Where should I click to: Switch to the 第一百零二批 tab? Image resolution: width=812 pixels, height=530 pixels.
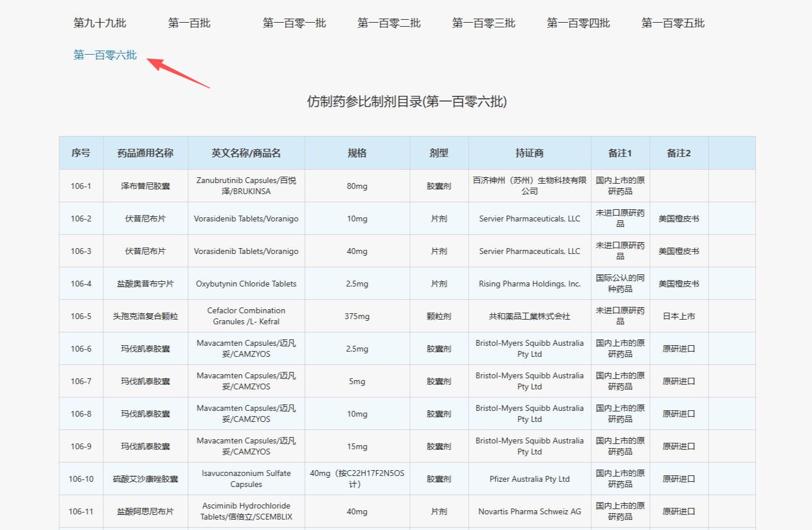click(x=389, y=23)
